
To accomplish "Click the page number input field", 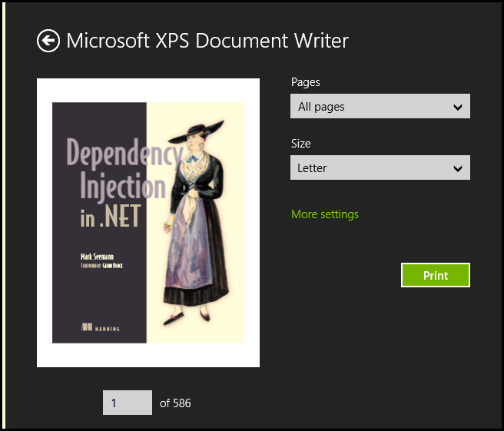I will [x=128, y=403].
